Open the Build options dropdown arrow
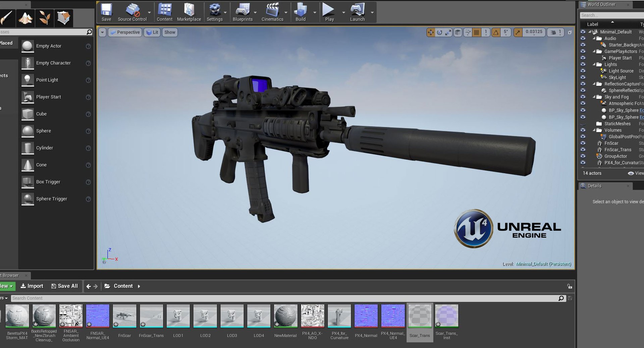 point(315,12)
